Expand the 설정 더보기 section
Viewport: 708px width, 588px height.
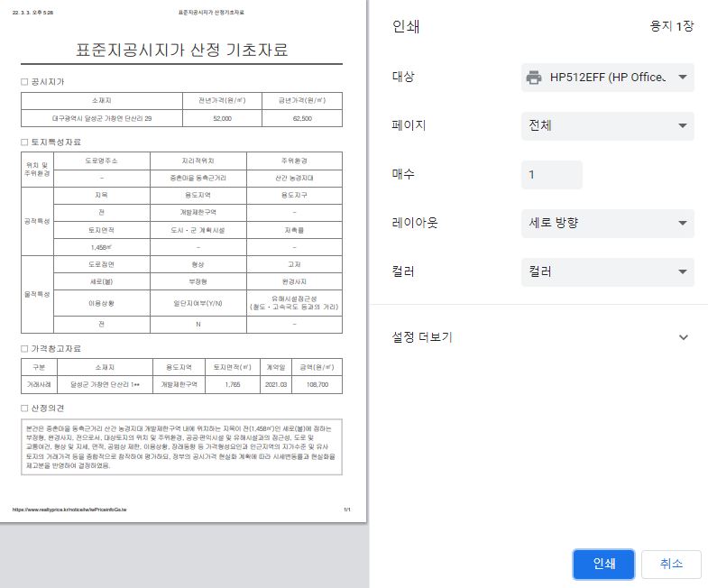(538, 337)
